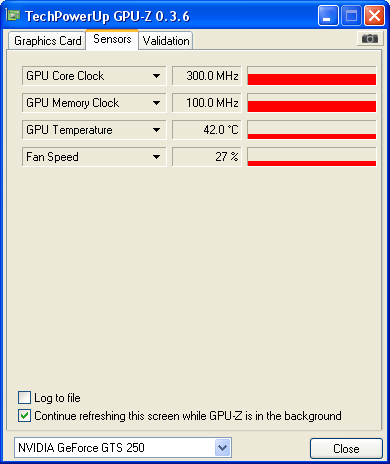Click the GPU-Z title bar app icon
Image resolution: width=390 pixels, height=464 pixels.
tap(13, 15)
